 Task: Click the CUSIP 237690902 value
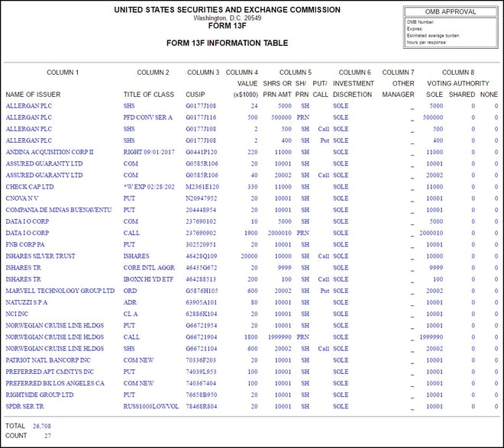(x=201, y=233)
